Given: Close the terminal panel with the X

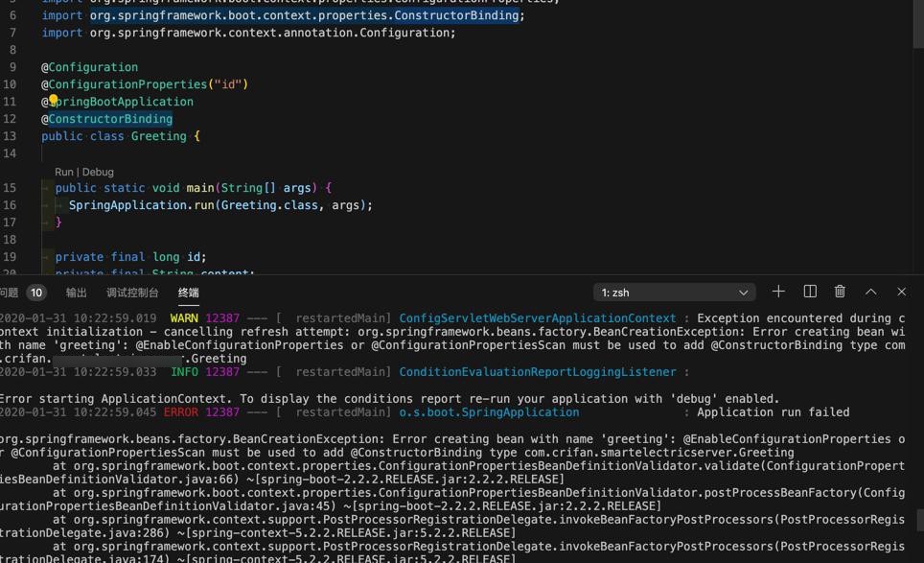Looking at the screenshot, I should 902,292.
